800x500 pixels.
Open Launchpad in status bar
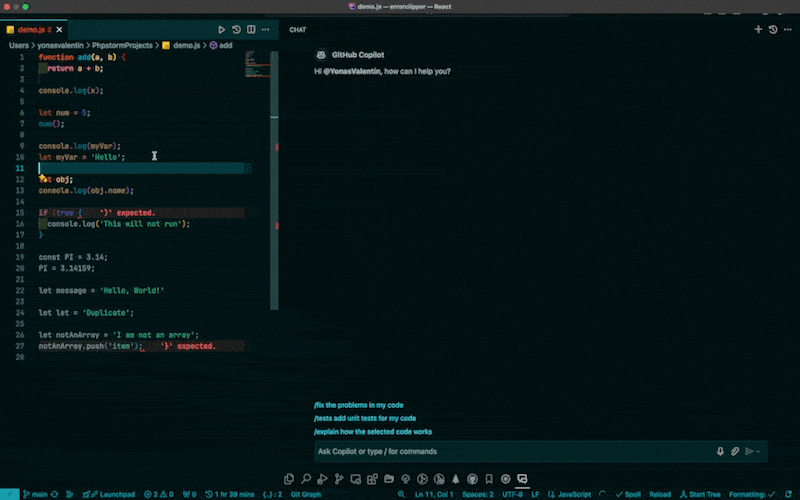(109, 494)
